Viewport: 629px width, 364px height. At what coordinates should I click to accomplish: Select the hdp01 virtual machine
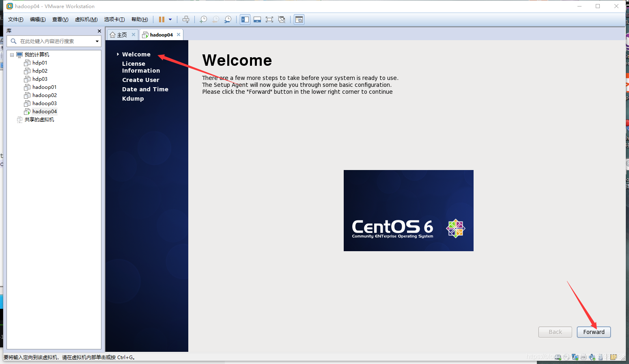tap(40, 63)
